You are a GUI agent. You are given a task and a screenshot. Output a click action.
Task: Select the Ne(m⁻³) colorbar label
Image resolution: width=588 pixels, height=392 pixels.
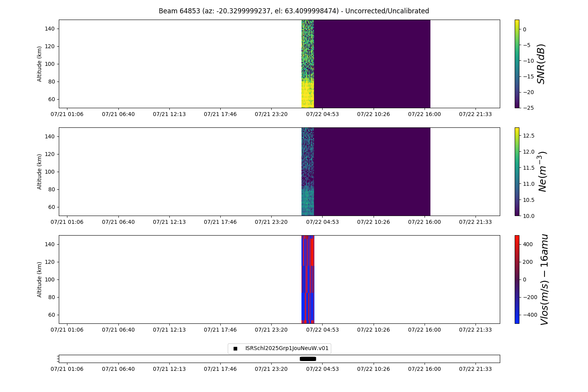[x=542, y=171]
